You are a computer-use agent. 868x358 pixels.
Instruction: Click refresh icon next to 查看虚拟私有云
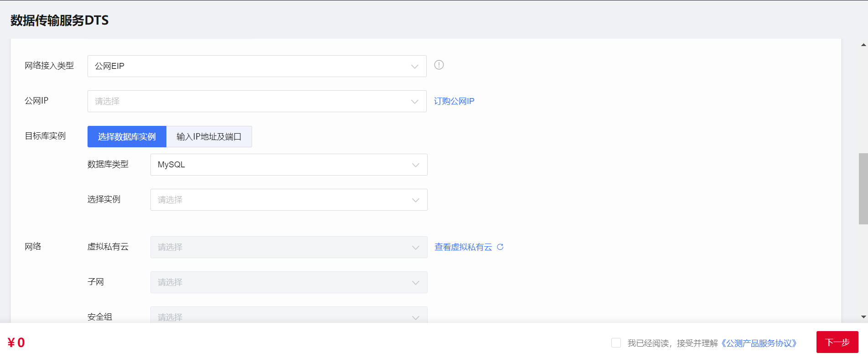pyautogui.click(x=500, y=247)
